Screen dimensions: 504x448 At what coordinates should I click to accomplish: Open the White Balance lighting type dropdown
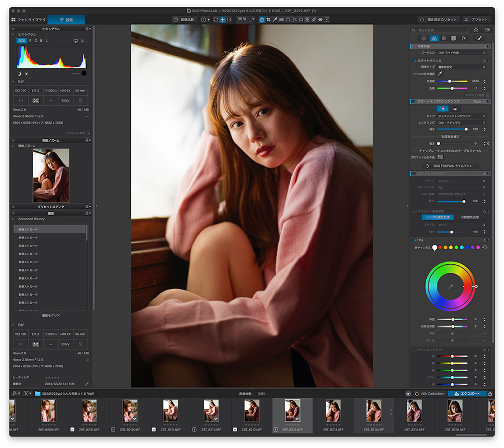coord(461,67)
